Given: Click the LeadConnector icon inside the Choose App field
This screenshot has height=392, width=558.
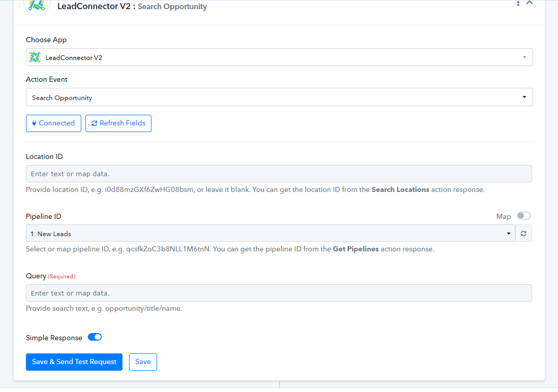Looking at the screenshot, I should pyautogui.click(x=35, y=57).
